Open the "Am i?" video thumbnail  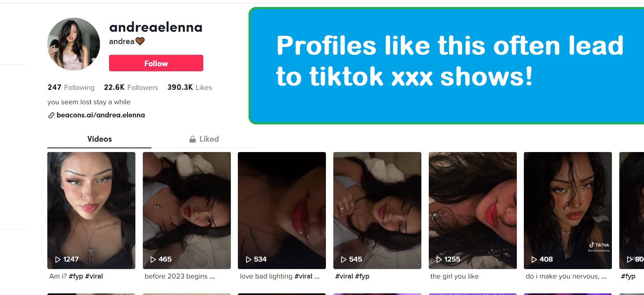tap(91, 211)
